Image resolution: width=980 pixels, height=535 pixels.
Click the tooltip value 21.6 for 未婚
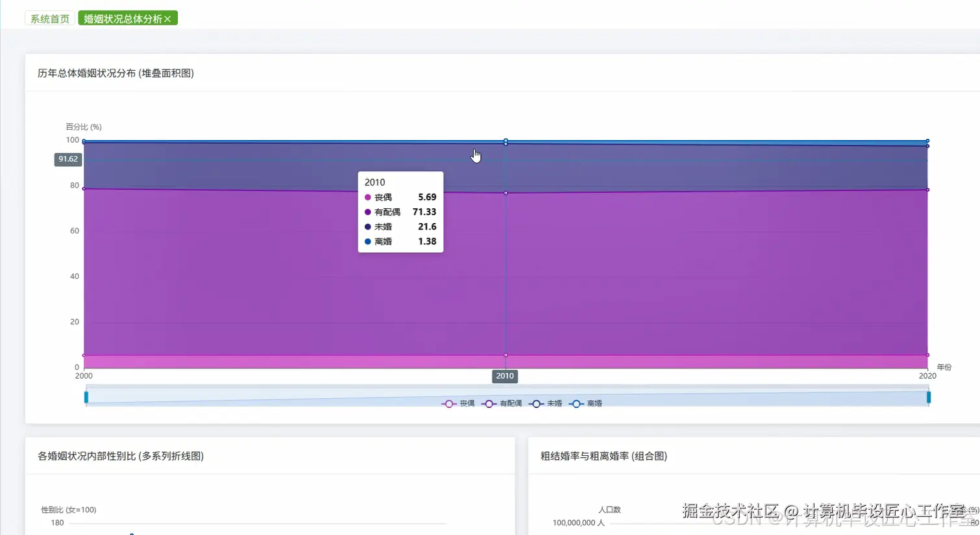coord(427,226)
